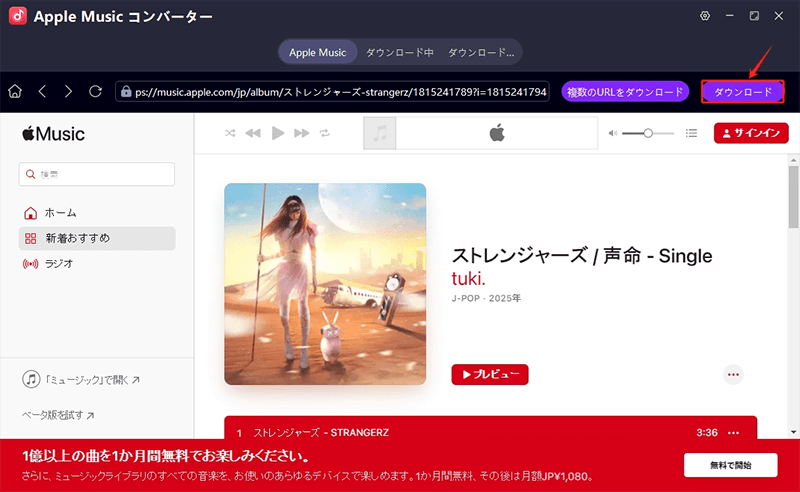Open album more options ellipsis button
Viewport: 800px width, 492px height.
coord(733,375)
